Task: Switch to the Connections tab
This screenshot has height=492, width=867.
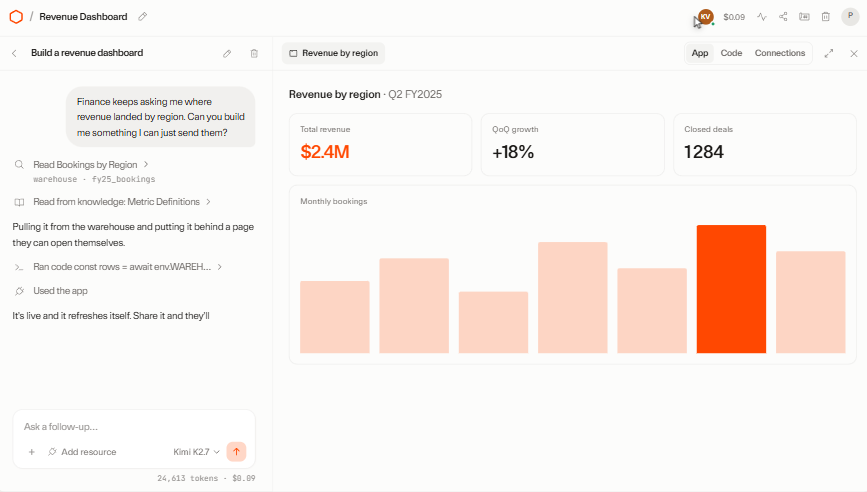Action: [780, 53]
